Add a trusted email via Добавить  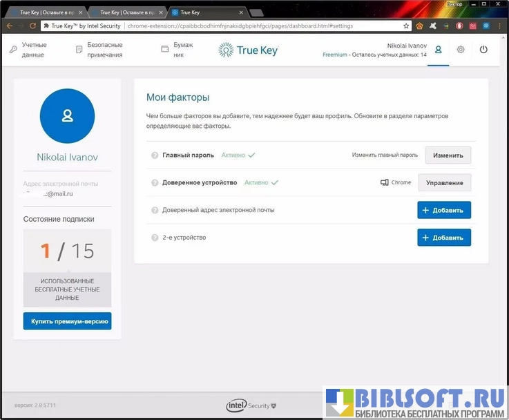click(444, 210)
